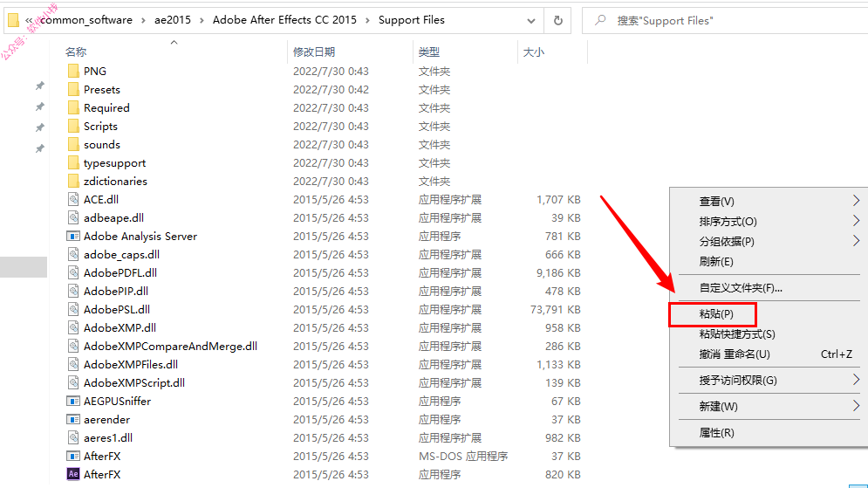Click the chevron after ae2015 in breadcrumb
Image resolution: width=868 pixels, height=488 pixels.
(x=202, y=20)
